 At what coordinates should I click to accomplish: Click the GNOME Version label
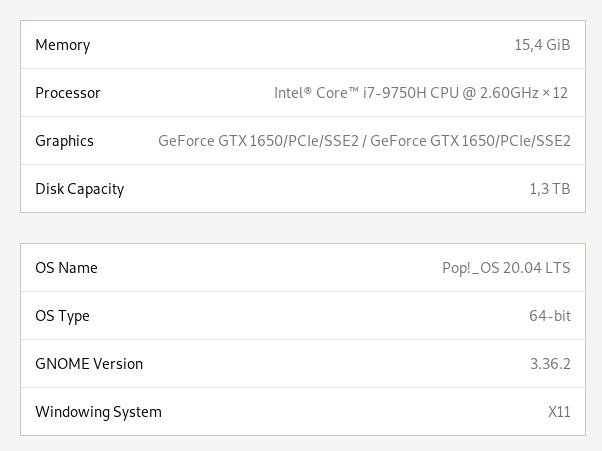[x=89, y=363]
